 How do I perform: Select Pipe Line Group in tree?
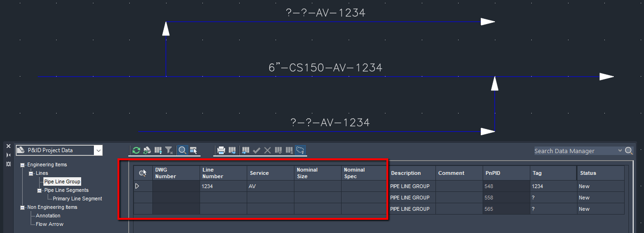coord(62,181)
